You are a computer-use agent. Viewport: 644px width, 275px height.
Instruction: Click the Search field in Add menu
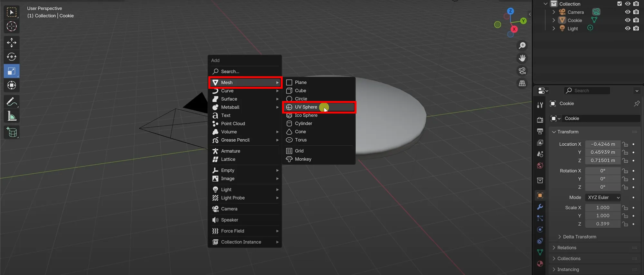click(245, 71)
